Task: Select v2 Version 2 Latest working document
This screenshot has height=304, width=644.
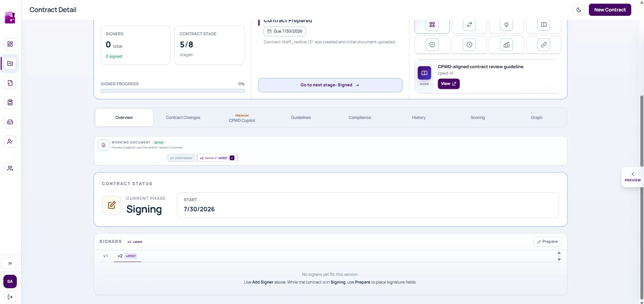Action: (x=217, y=158)
